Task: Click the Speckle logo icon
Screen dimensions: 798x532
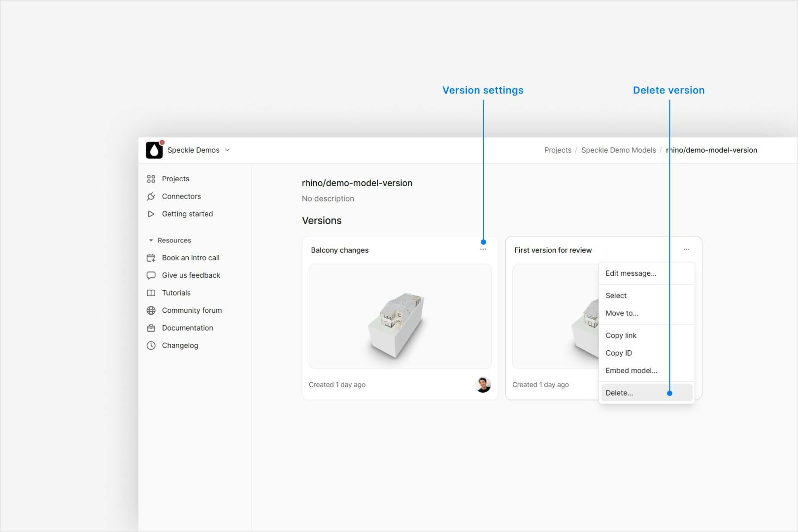Action: [x=154, y=150]
